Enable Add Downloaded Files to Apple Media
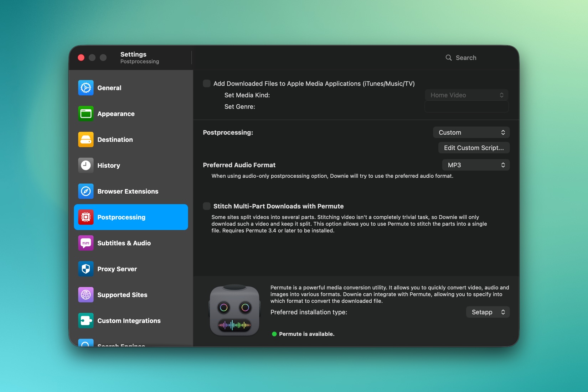The height and width of the screenshot is (392, 588). tap(207, 84)
